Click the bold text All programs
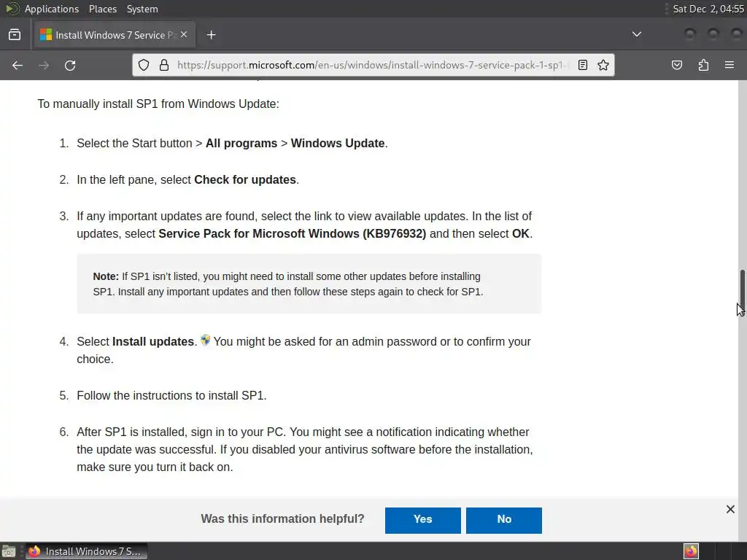The image size is (747, 560). point(241,144)
